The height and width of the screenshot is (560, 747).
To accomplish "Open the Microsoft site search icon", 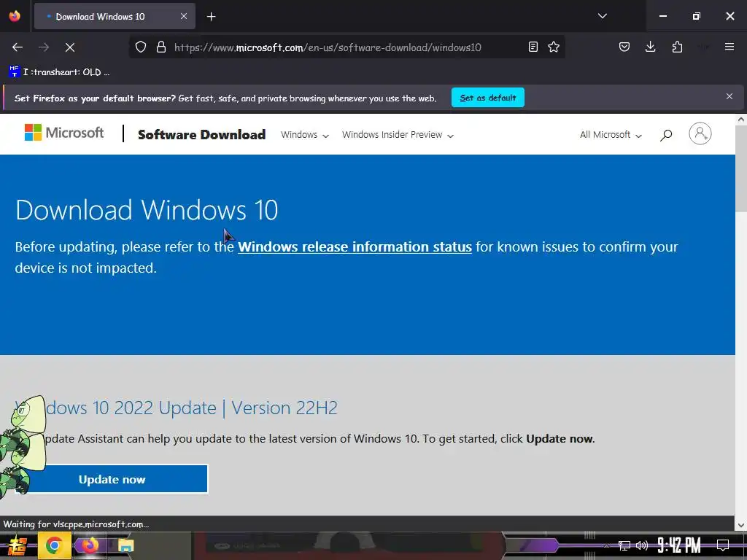I will coord(666,135).
